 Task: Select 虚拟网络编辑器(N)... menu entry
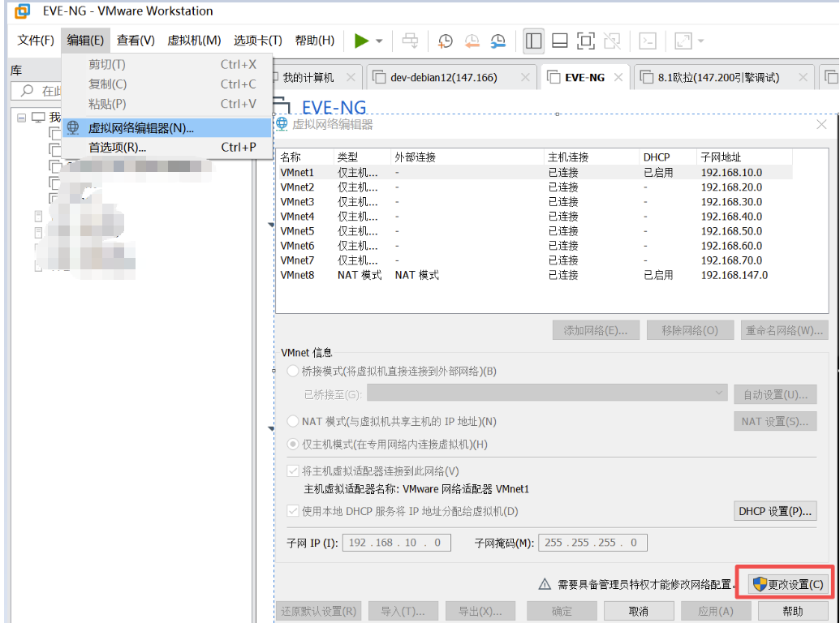[166, 128]
